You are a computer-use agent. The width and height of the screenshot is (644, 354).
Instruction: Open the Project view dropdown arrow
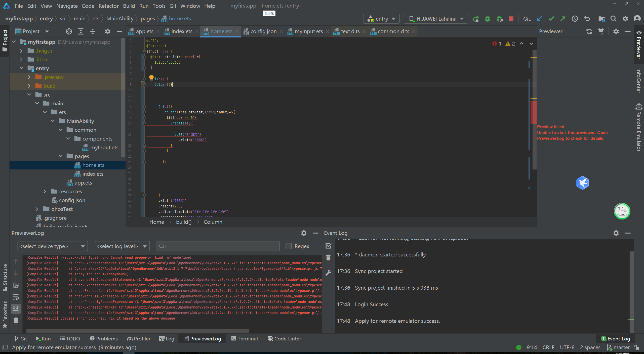click(47, 31)
